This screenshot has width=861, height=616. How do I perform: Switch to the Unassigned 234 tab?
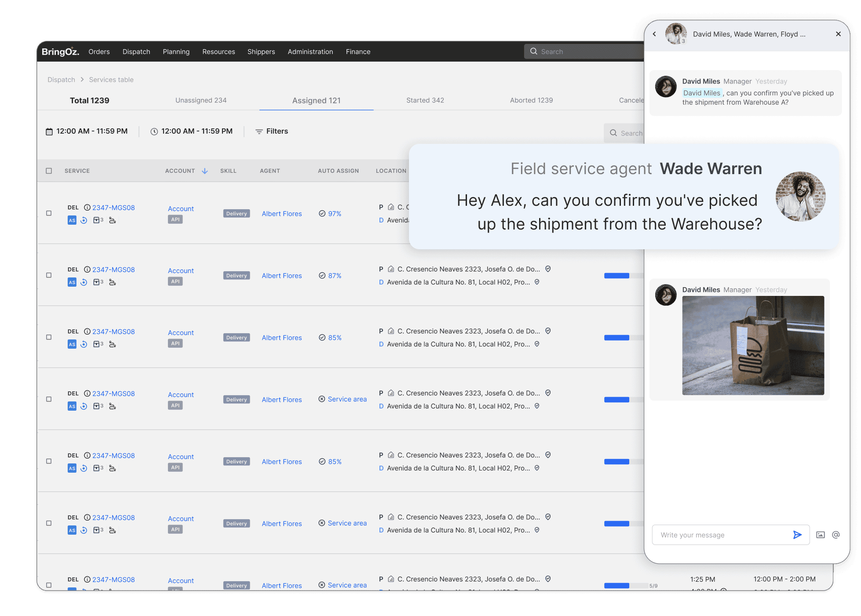pos(201,100)
